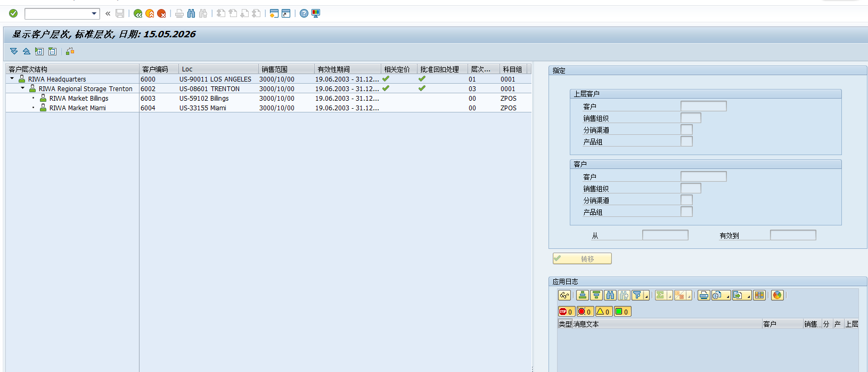868x372 pixels.
Task: Select RIWA Headquarters row label
Action: point(57,79)
